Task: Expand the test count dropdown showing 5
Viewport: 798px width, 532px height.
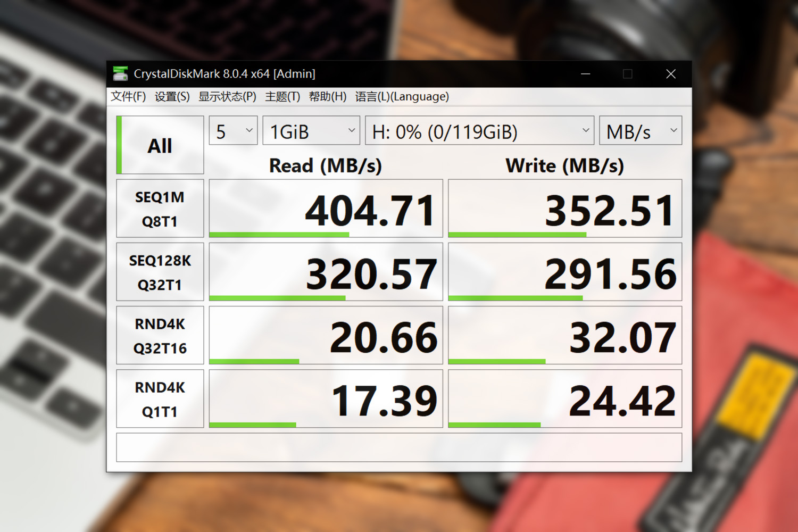Action: coord(234,130)
